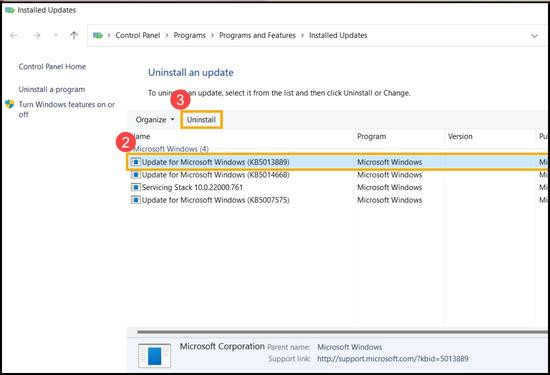Image resolution: width=550 pixels, height=375 pixels.
Task: Click the horizontal scrollbar of the list
Action: click(342, 332)
